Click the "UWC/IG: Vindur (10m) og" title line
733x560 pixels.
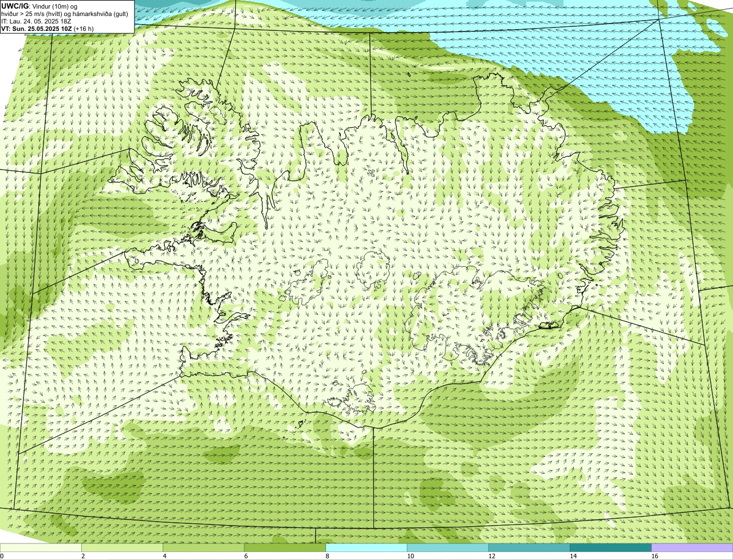pos(40,6)
